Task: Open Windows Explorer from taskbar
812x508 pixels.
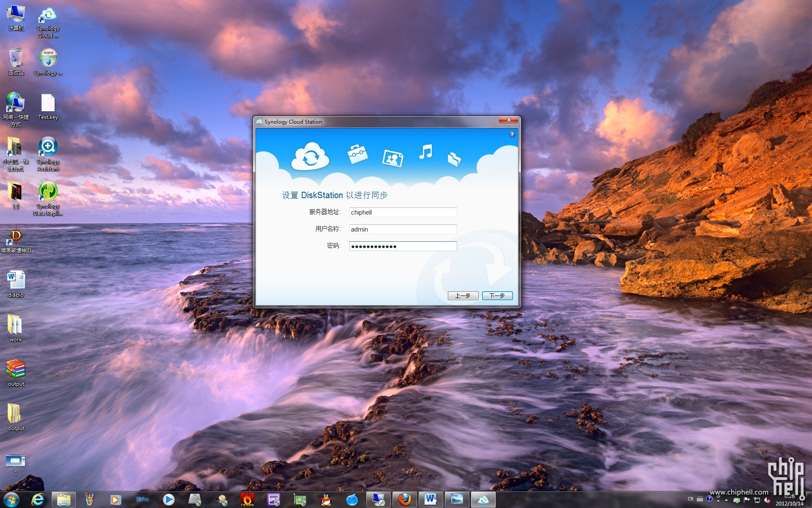Action: coord(64,500)
